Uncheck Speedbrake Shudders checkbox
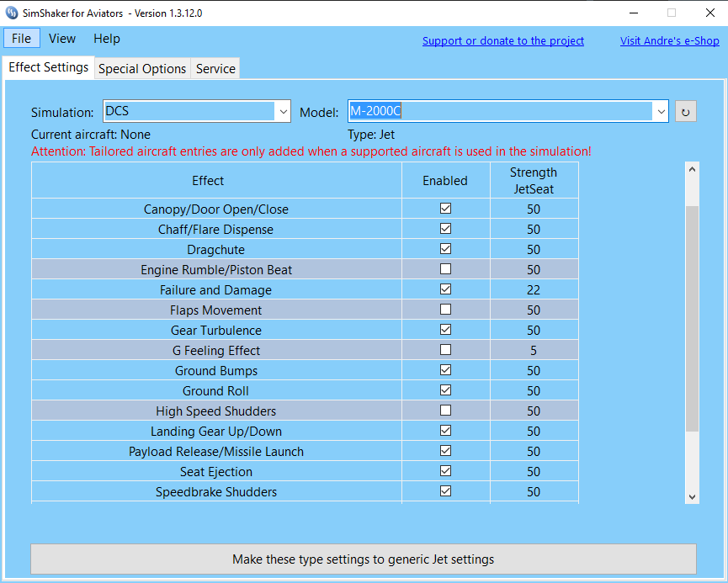The width and height of the screenshot is (728, 583). pos(445,491)
